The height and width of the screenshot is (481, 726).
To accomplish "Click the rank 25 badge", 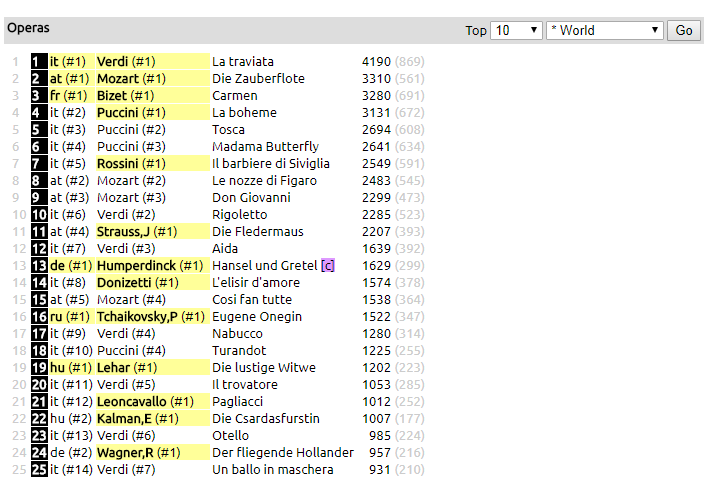I will point(39,469).
